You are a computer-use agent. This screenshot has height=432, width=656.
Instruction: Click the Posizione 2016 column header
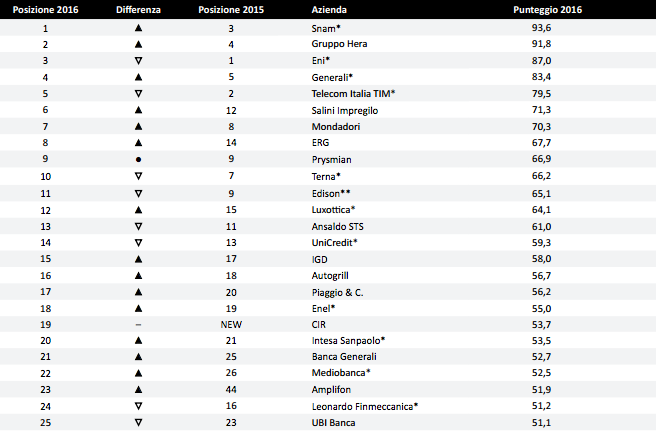click(x=46, y=10)
